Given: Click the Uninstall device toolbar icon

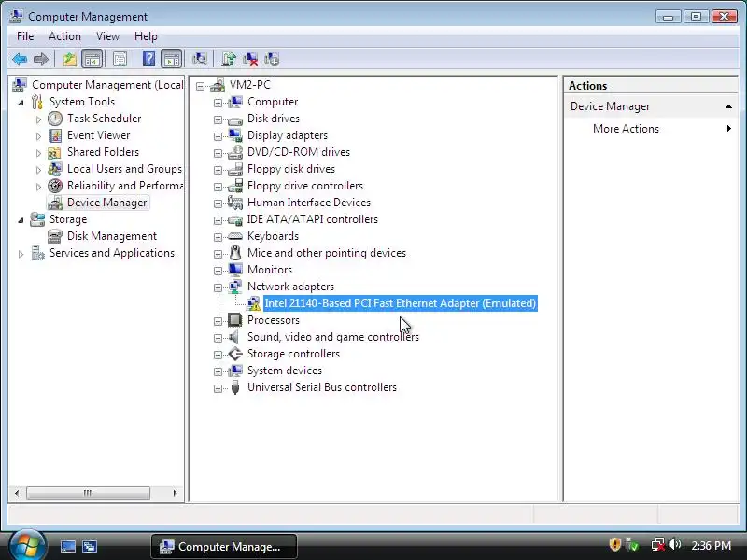Looking at the screenshot, I should (250, 59).
